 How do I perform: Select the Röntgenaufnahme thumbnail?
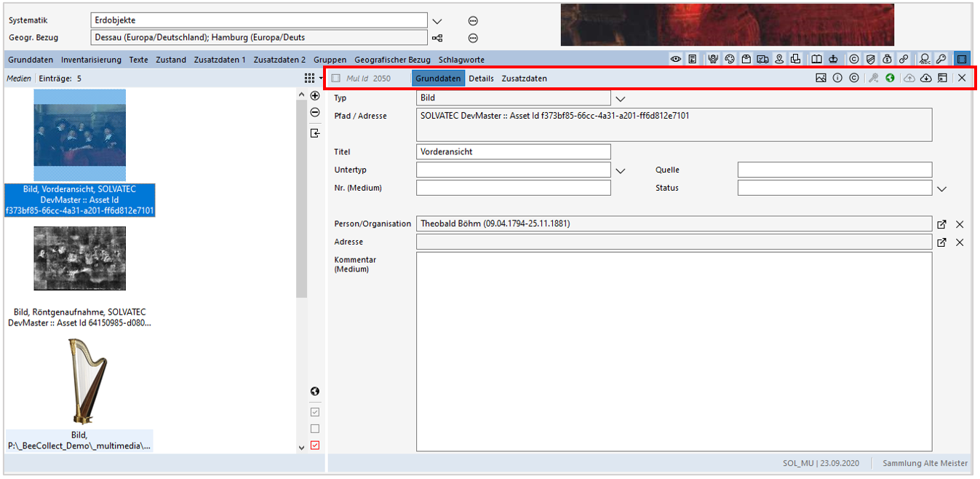pos(79,258)
